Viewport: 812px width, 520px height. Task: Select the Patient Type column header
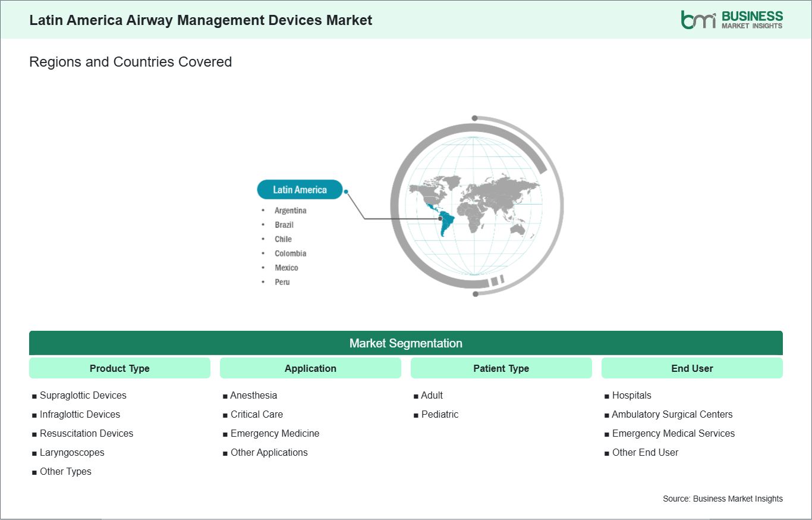[501, 368]
